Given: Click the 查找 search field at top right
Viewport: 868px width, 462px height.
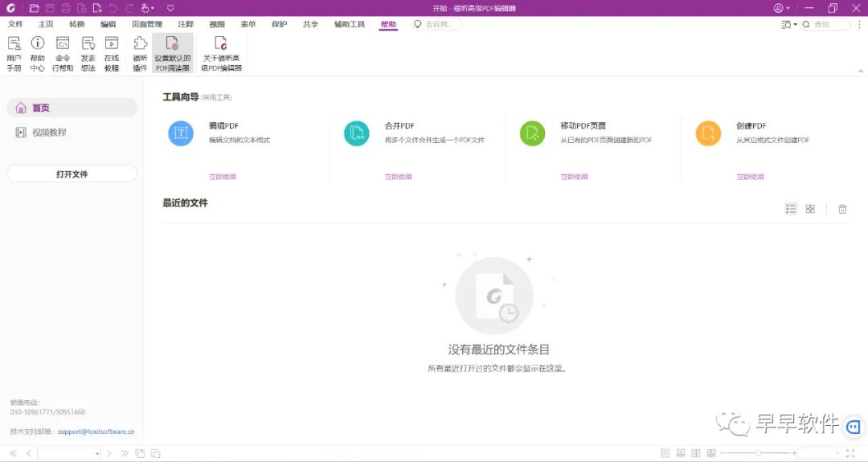Looking at the screenshot, I should (825, 24).
